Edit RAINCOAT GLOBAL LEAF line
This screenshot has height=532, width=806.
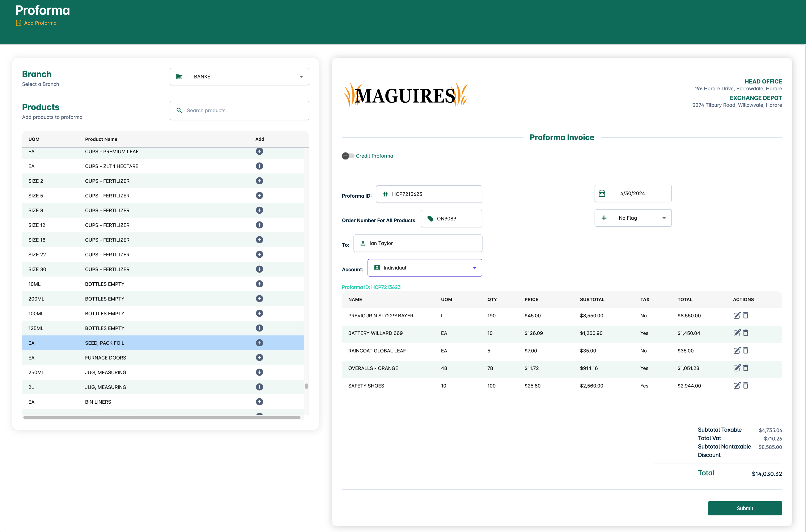(737, 351)
